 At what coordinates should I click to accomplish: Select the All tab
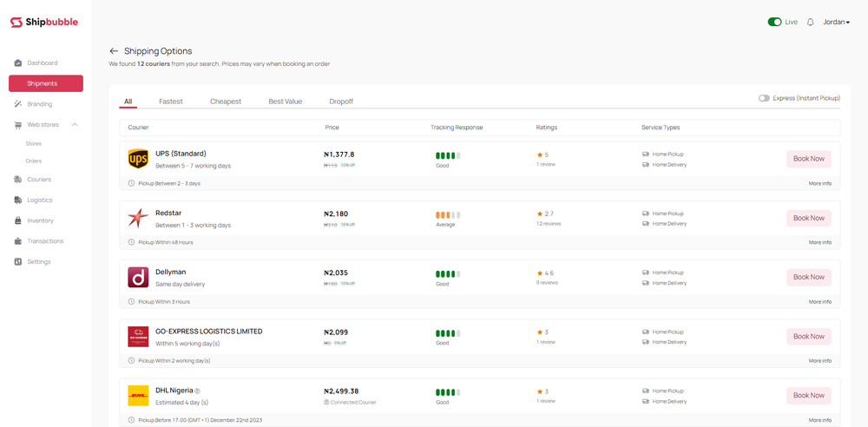pyautogui.click(x=128, y=102)
